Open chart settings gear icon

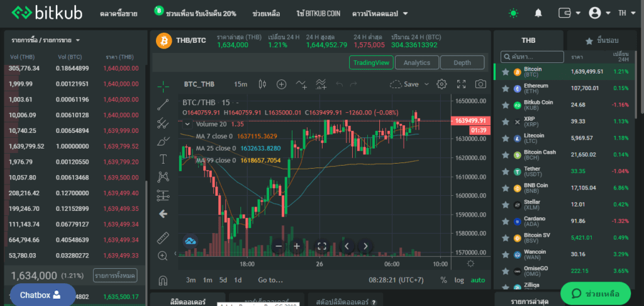pyautogui.click(x=441, y=84)
